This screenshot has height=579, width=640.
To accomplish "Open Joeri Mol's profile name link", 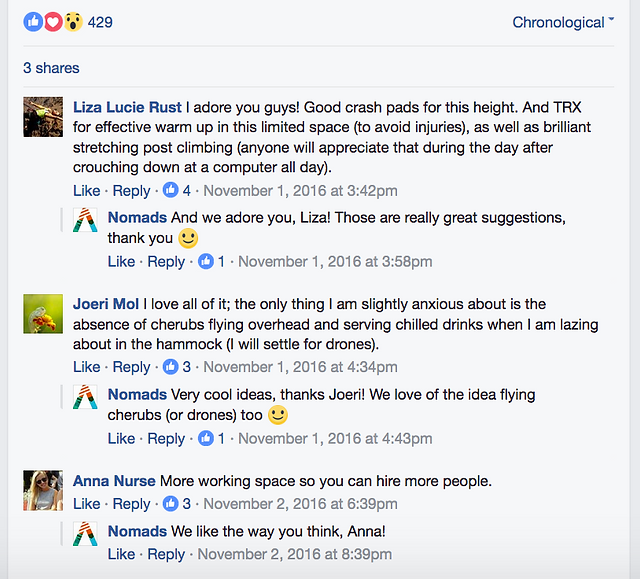I will 106,304.
